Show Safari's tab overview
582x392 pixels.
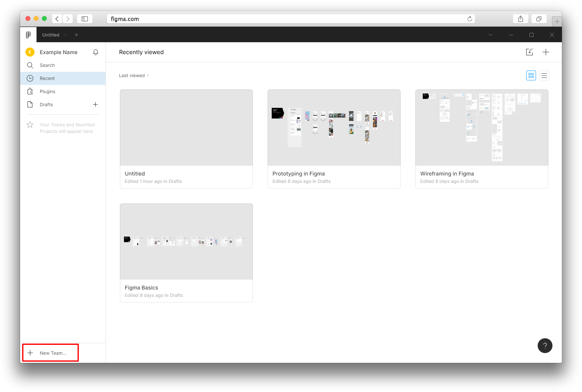tap(539, 19)
